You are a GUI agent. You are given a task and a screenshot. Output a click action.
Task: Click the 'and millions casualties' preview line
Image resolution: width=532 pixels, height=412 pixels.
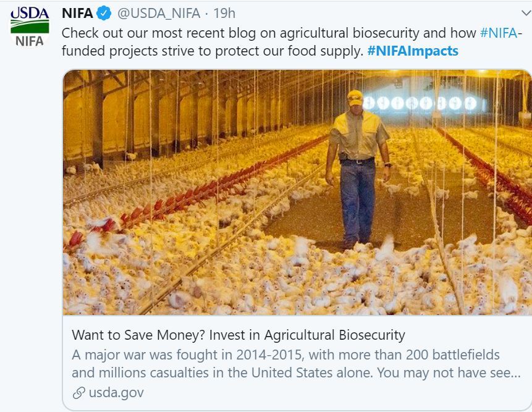coord(295,373)
